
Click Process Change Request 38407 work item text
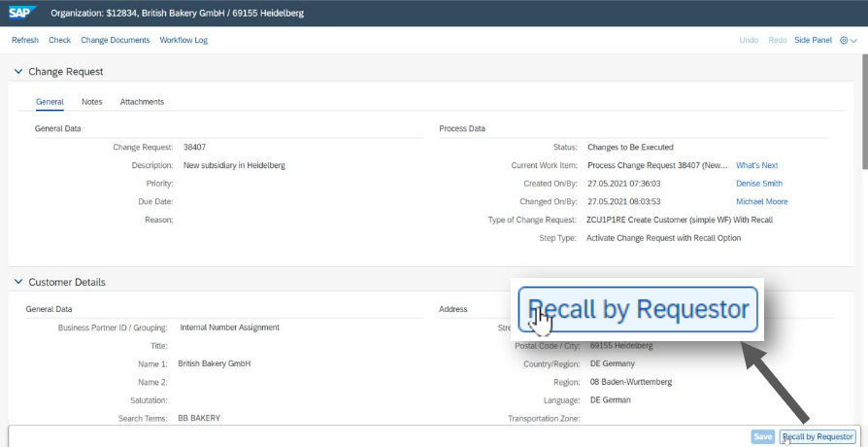[x=657, y=165]
